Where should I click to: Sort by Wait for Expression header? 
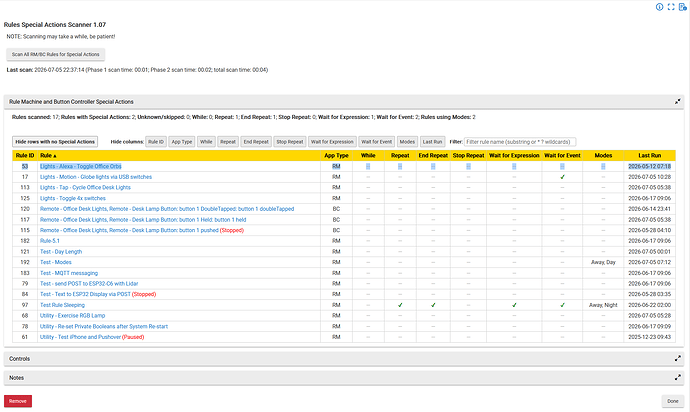point(514,155)
